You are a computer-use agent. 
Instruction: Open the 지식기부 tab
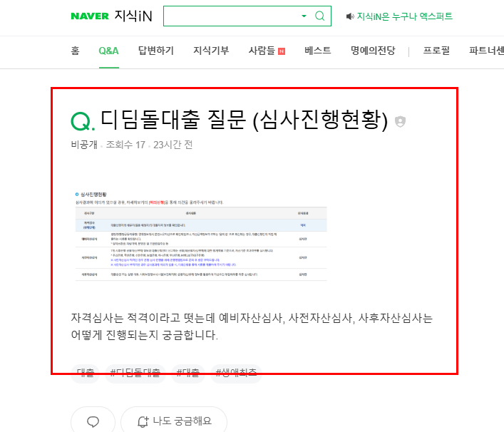pyautogui.click(x=211, y=51)
